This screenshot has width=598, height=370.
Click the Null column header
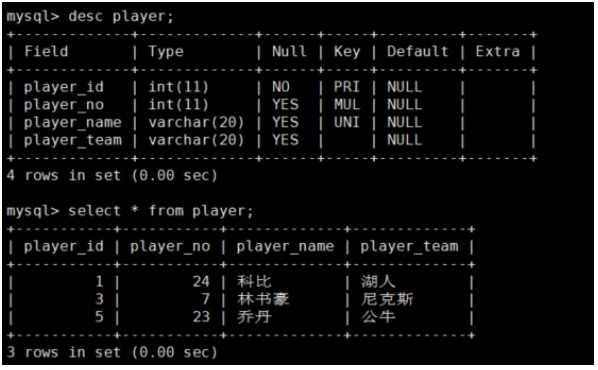click(x=289, y=51)
